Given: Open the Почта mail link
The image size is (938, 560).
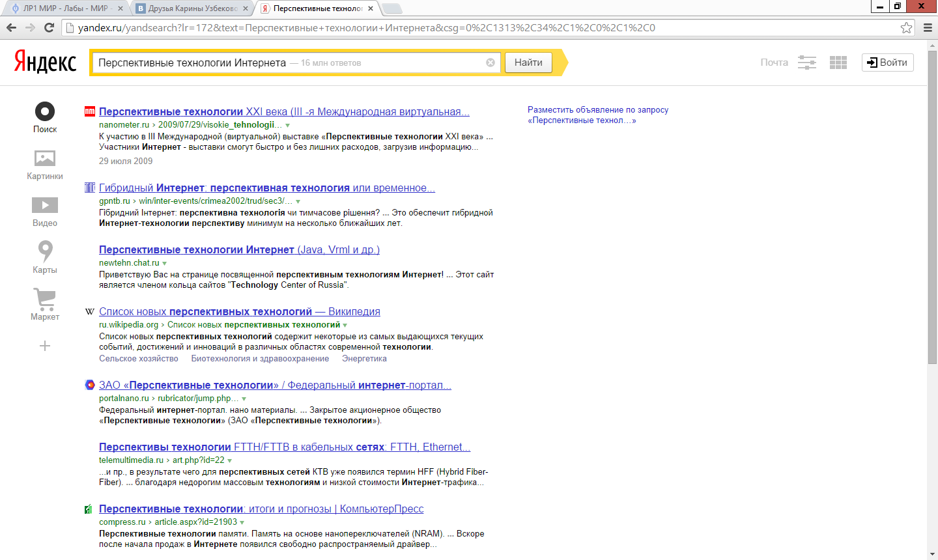Looking at the screenshot, I should (775, 63).
